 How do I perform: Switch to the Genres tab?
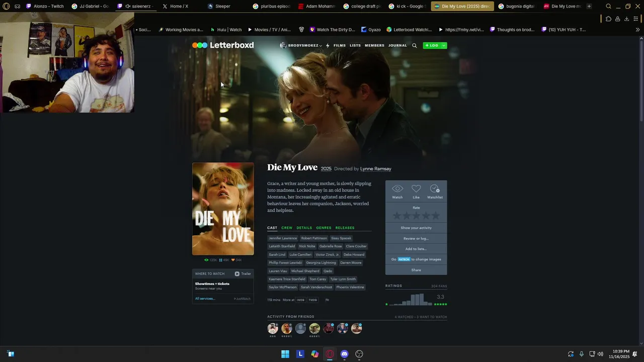[324, 228]
